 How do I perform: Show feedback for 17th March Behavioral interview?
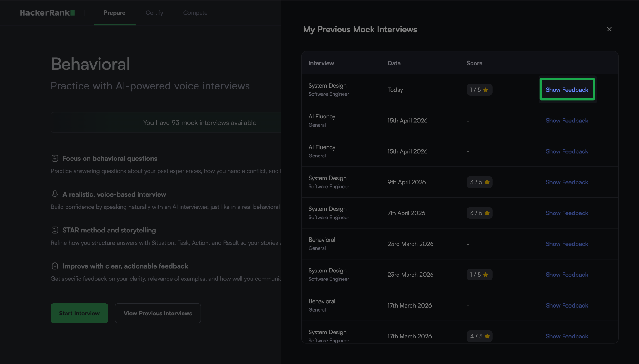567,306
